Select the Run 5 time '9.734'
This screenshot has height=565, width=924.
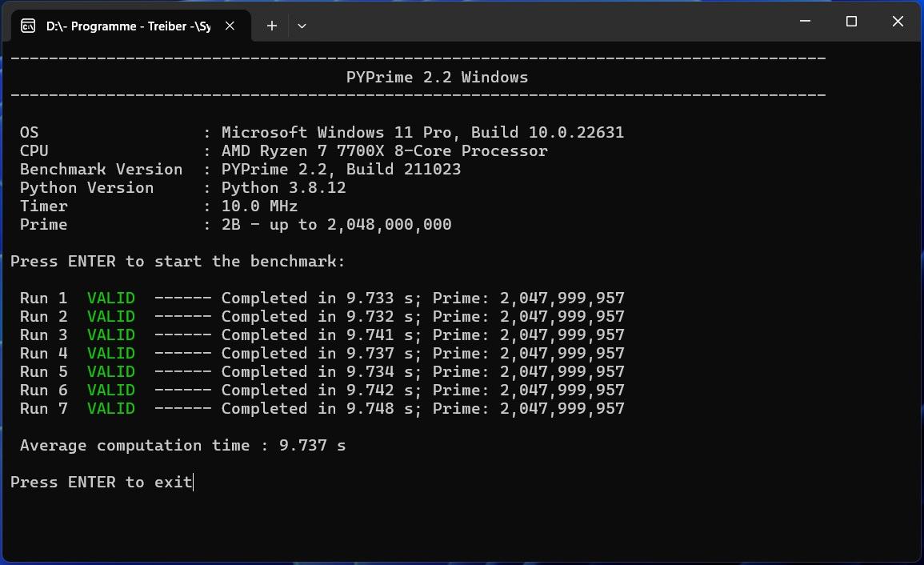(370, 371)
